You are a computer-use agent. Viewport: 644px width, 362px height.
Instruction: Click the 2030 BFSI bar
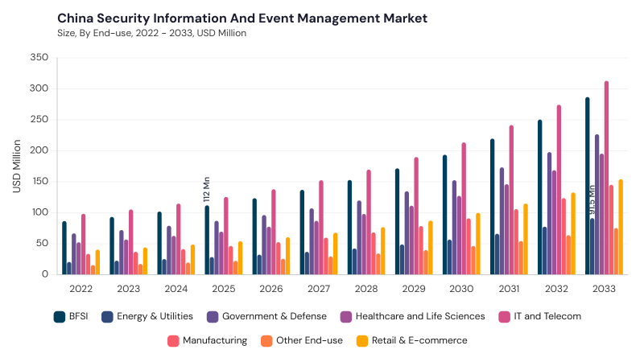pyautogui.click(x=445, y=215)
